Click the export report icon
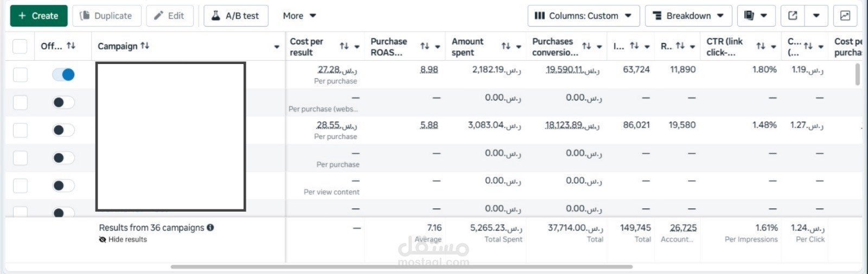868x274 pixels. [x=793, y=16]
